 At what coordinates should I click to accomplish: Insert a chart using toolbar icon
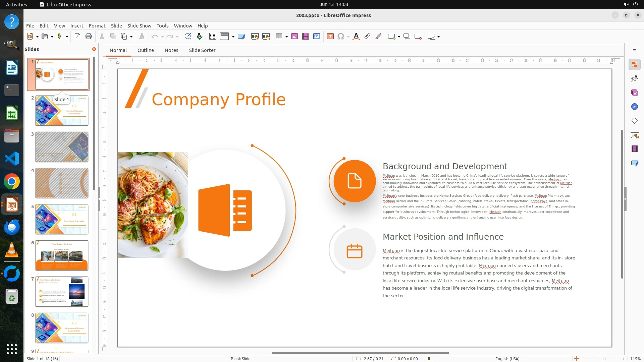316,37
